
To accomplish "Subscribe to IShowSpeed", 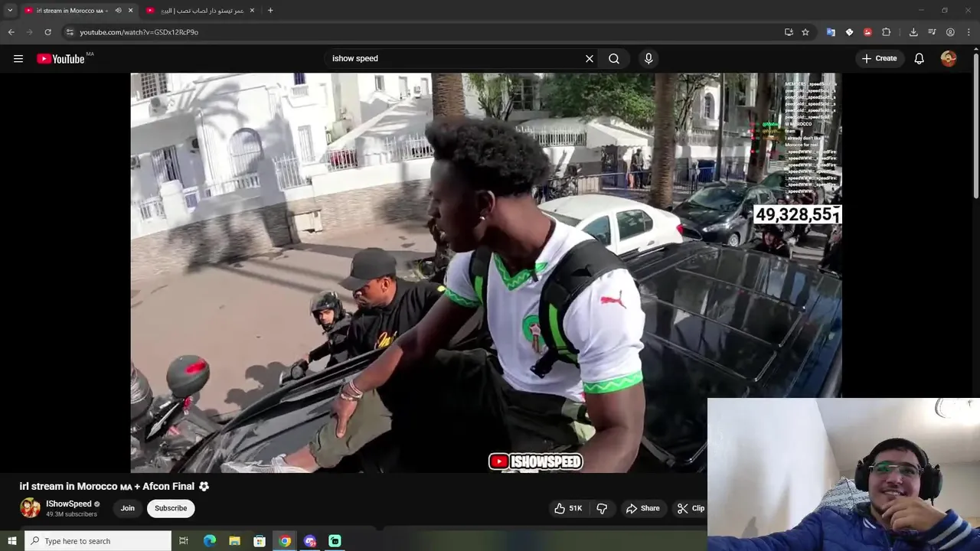I will (171, 508).
